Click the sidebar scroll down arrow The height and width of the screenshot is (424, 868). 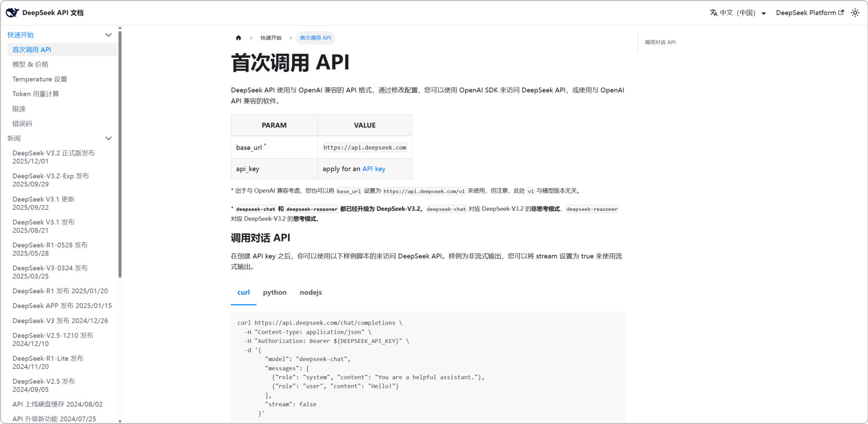pos(120,421)
